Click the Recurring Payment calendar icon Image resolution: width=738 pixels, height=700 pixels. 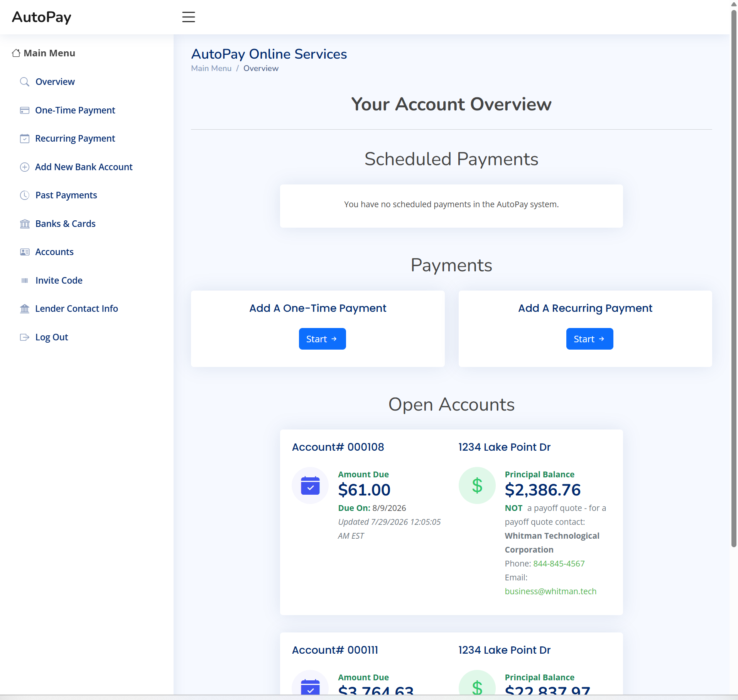click(25, 139)
